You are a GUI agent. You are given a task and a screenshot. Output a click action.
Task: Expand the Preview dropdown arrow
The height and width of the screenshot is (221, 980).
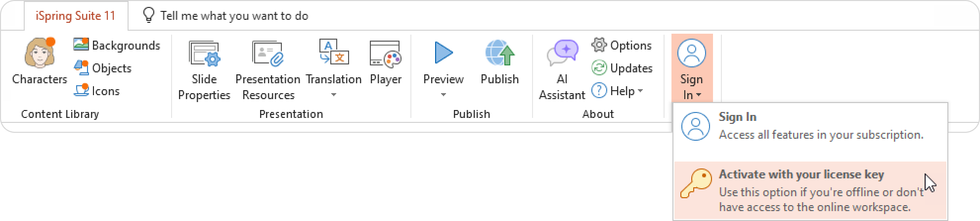click(444, 95)
